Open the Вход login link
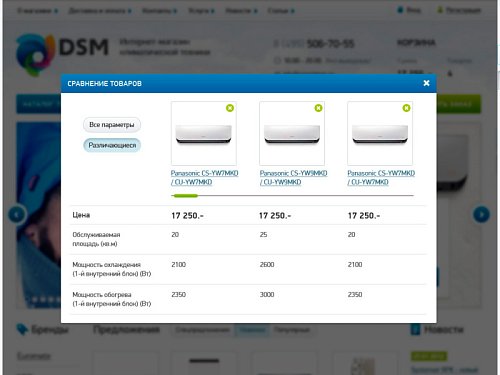500x375 pixels. coord(409,10)
